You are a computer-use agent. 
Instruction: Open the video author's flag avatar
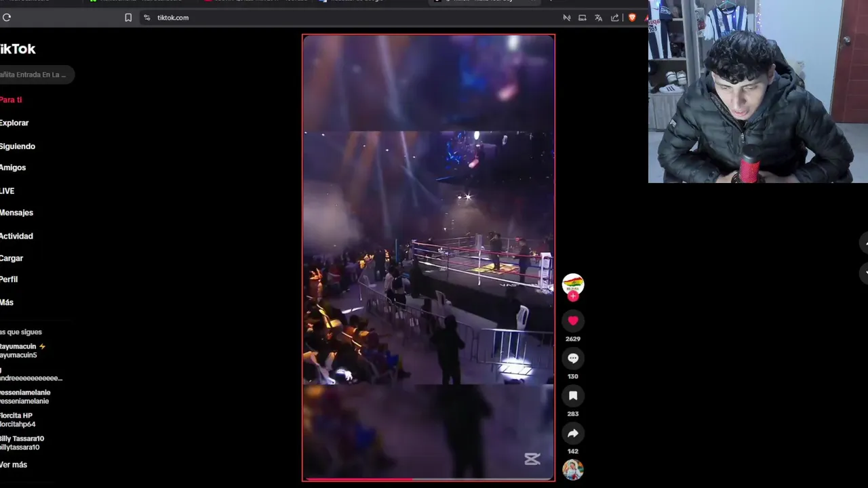click(573, 283)
